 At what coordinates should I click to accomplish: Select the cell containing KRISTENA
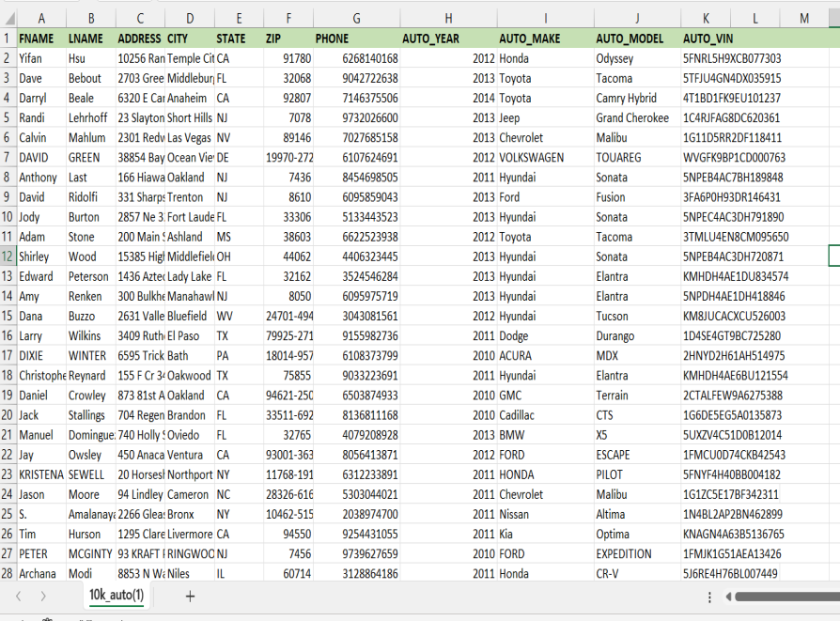[x=41, y=474]
